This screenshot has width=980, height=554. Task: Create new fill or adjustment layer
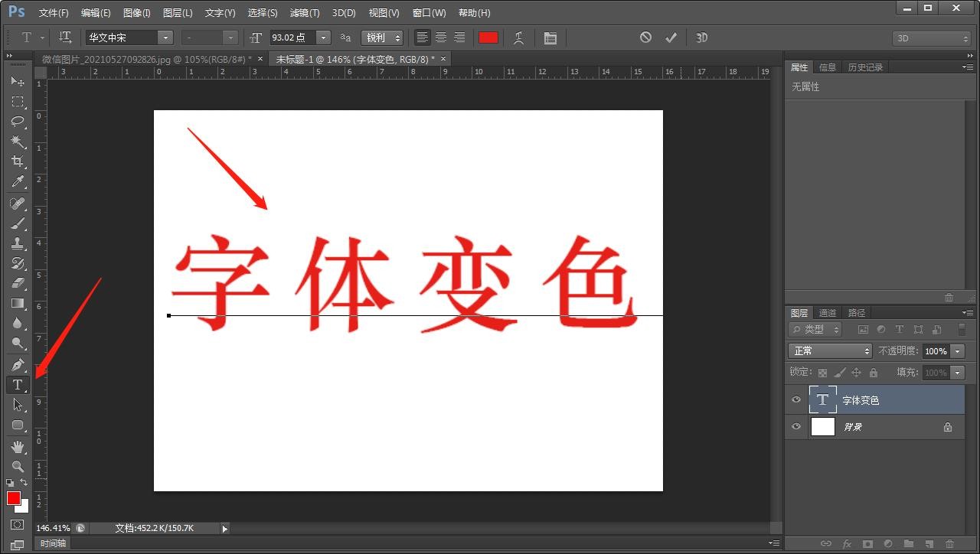[888, 544]
